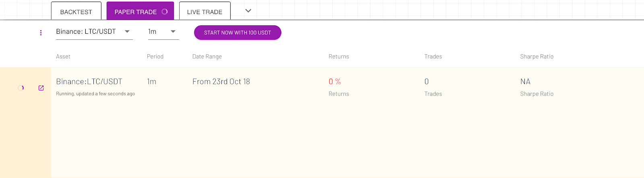Screen dimensions: 644x178
Task: Open the three-dot options menu
Action: click(x=41, y=33)
